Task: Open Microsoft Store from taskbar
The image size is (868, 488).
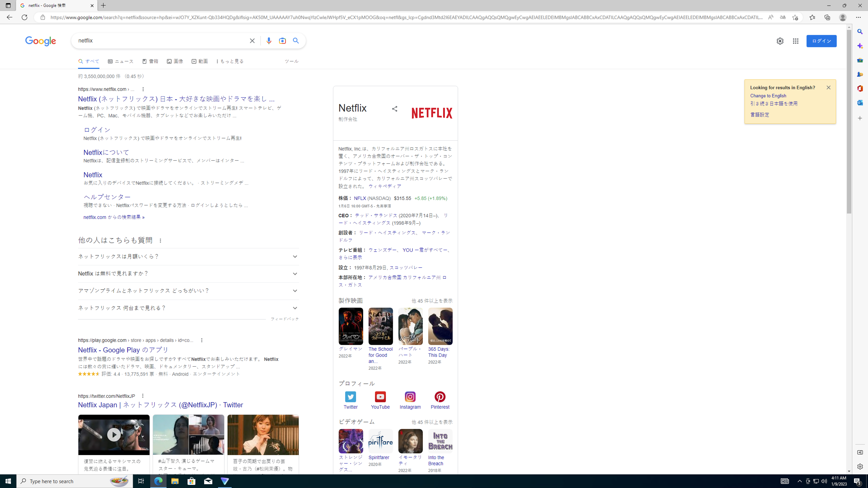Action: pyautogui.click(x=191, y=481)
